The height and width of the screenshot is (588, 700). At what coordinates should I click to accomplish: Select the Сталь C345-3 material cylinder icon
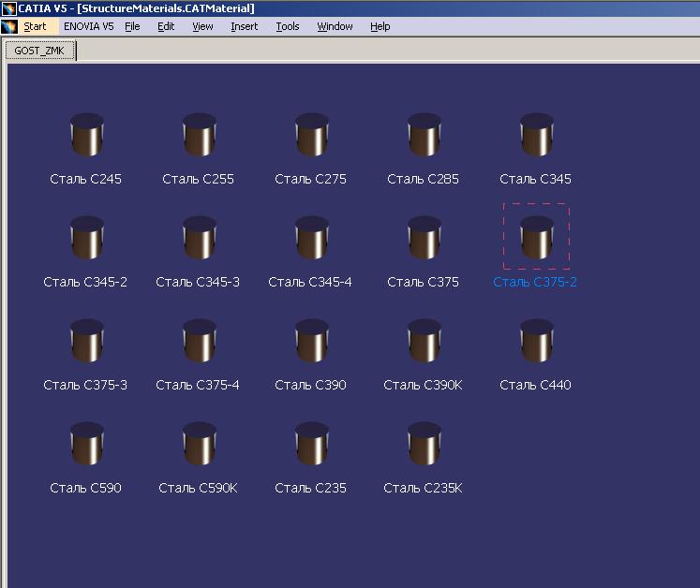[200, 238]
